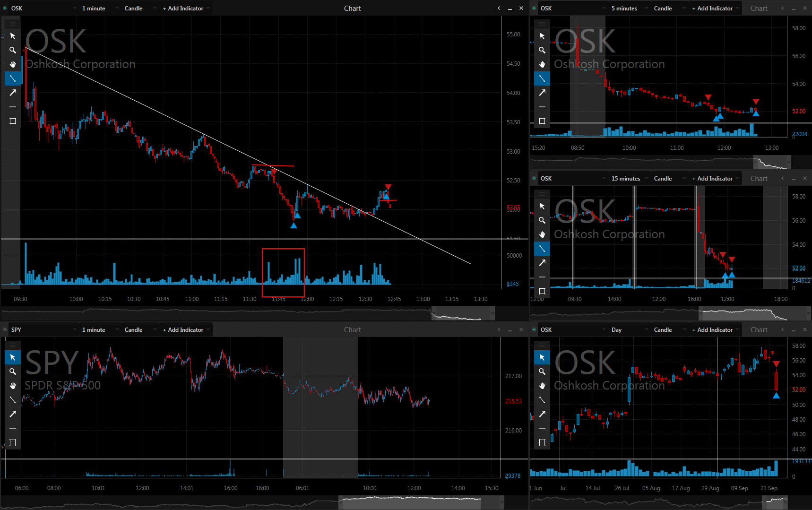Open the 15 minutes timeframe dropdown
The image size is (812, 510).
click(629, 178)
